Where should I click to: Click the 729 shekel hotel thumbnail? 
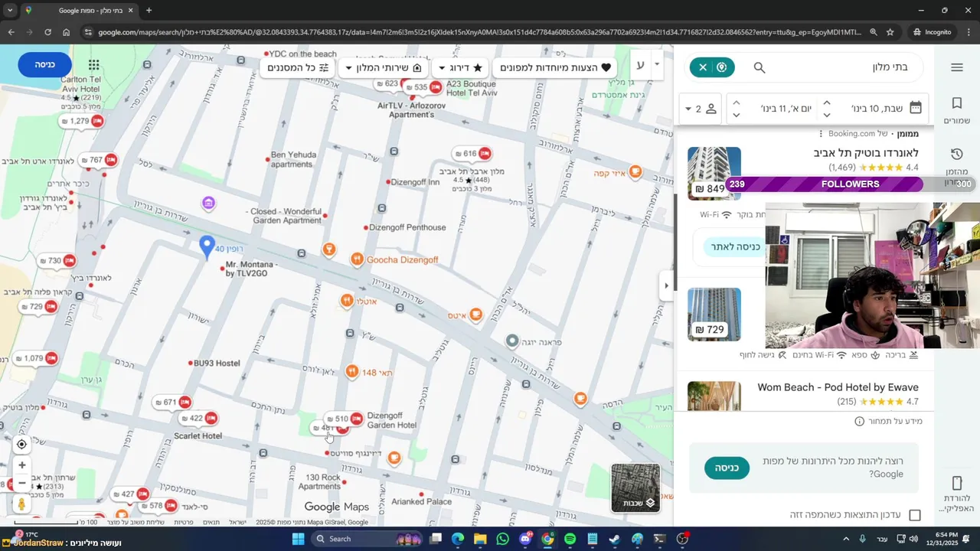coord(714,314)
